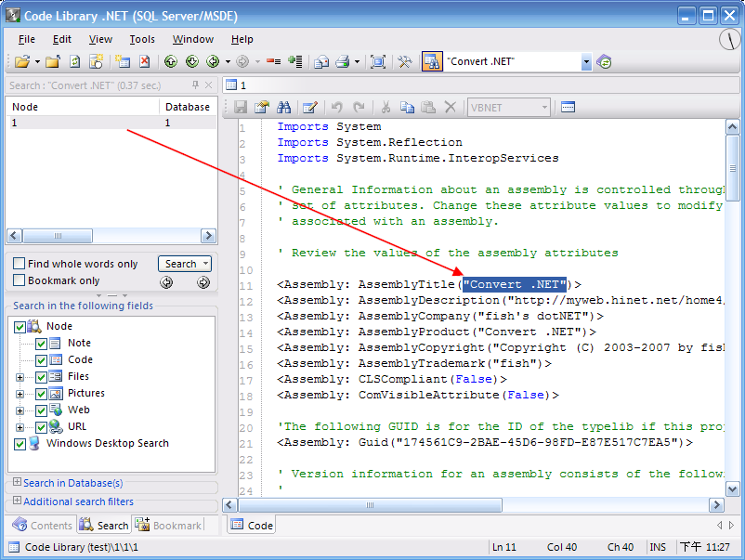Expand the URL tree node
Screen dimensions: 745x560
(x=20, y=427)
